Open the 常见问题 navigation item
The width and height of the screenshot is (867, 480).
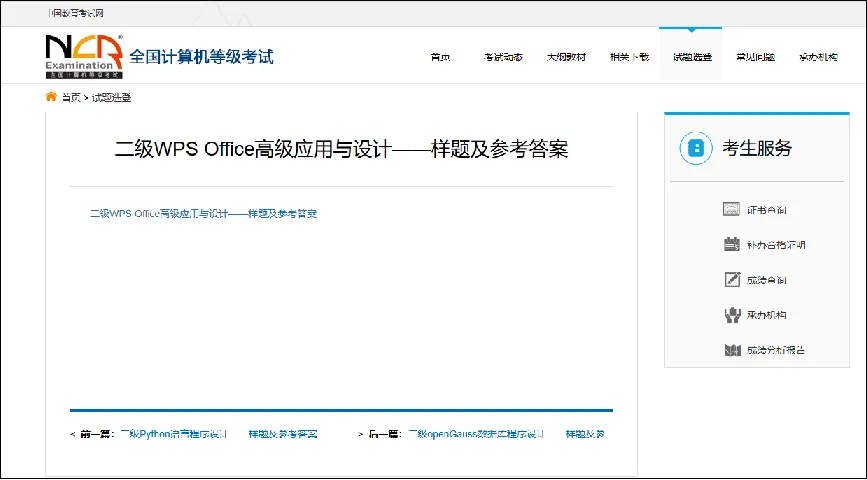(x=755, y=57)
